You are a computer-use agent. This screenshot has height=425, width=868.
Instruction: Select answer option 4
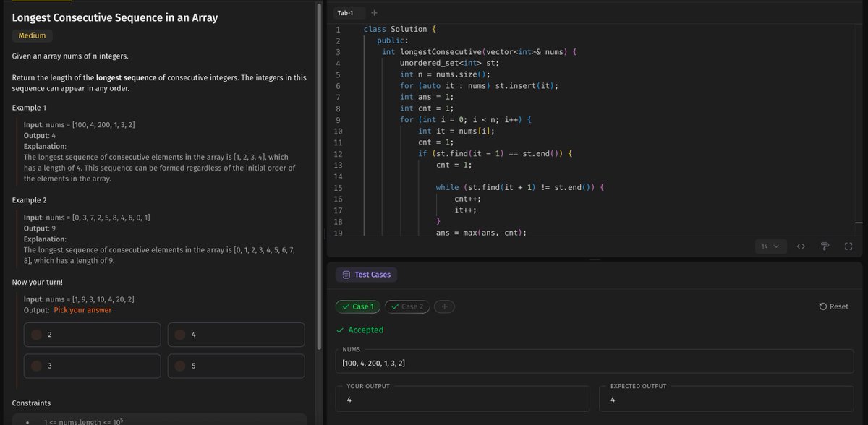pos(236,335)
